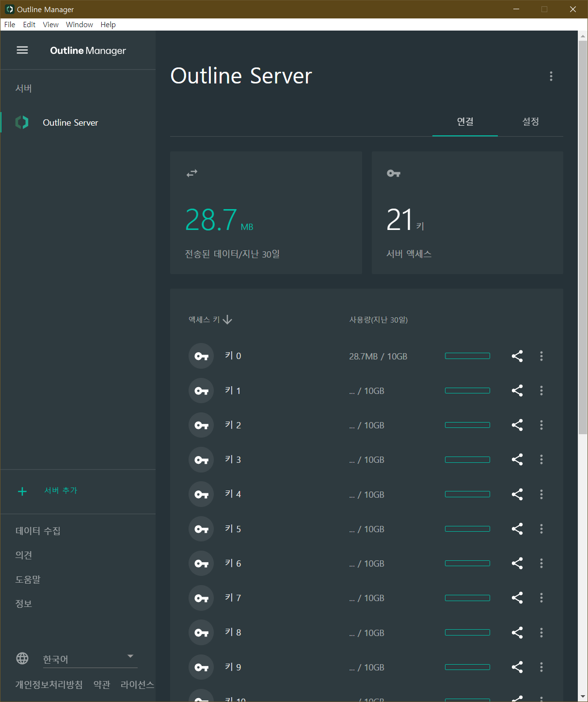Screen dimensions: 588x702
Task: Select Outline Server in sidebar list
Action: pyautogui.click(x=78, y=122)
